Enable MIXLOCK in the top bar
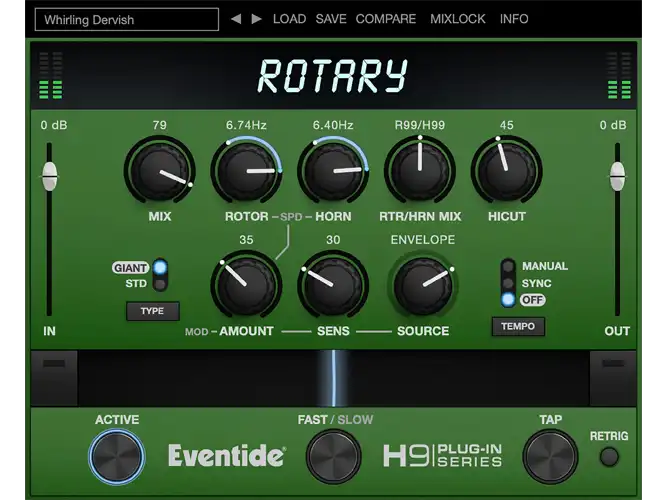Image resolution: width=667 pixels, height=500 pixels. pos(458,19)
